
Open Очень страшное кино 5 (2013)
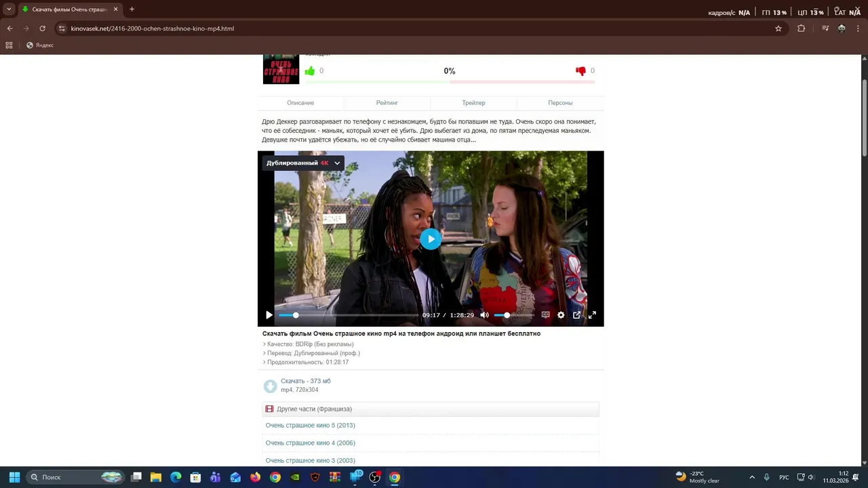click(311, 426)
